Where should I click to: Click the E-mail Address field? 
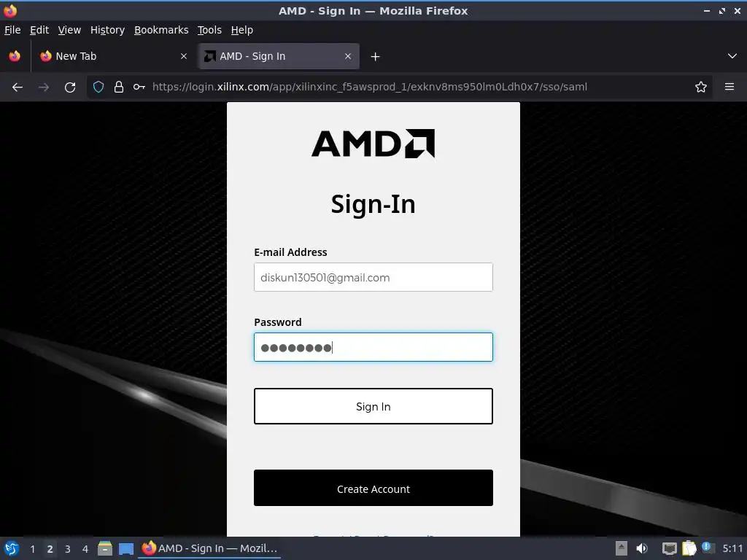tap(373, 277)
